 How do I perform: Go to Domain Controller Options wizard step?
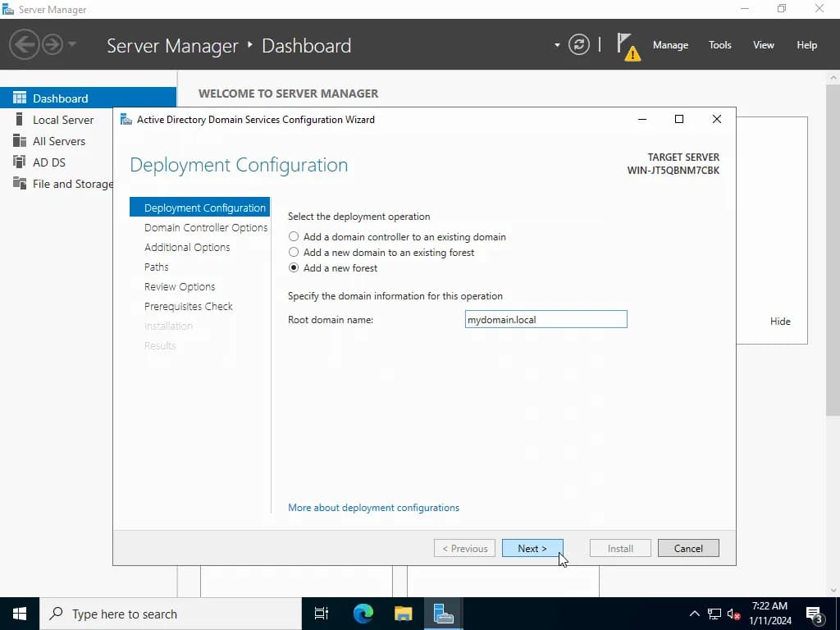[x=206, y=227]
